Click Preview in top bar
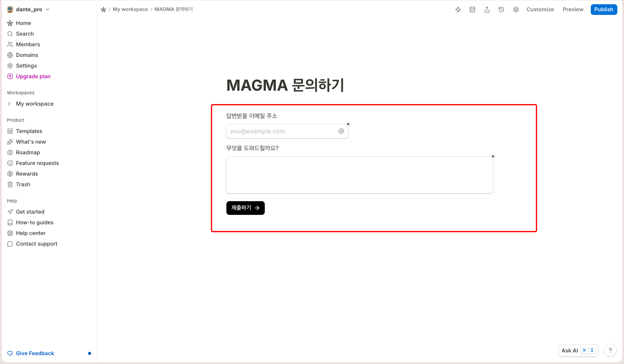The height and width of the screenshot is (364, 624). pyautogui.click(x=573, y=9)
